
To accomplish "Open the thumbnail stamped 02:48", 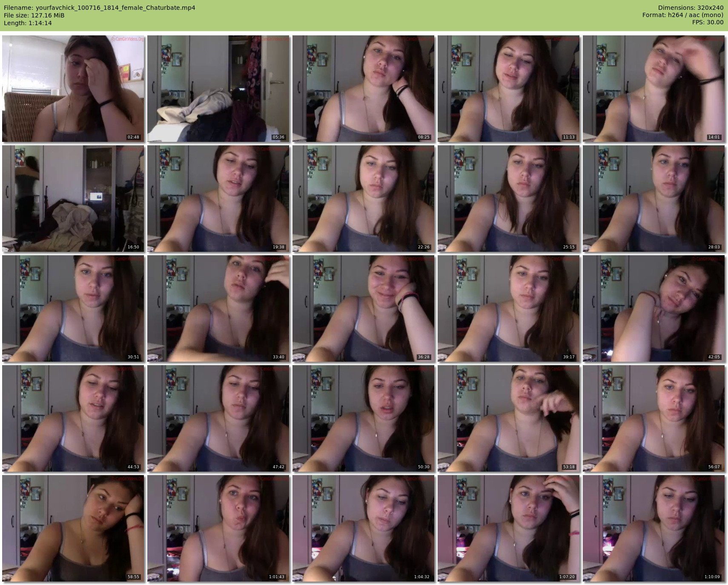I will point(73,89).
